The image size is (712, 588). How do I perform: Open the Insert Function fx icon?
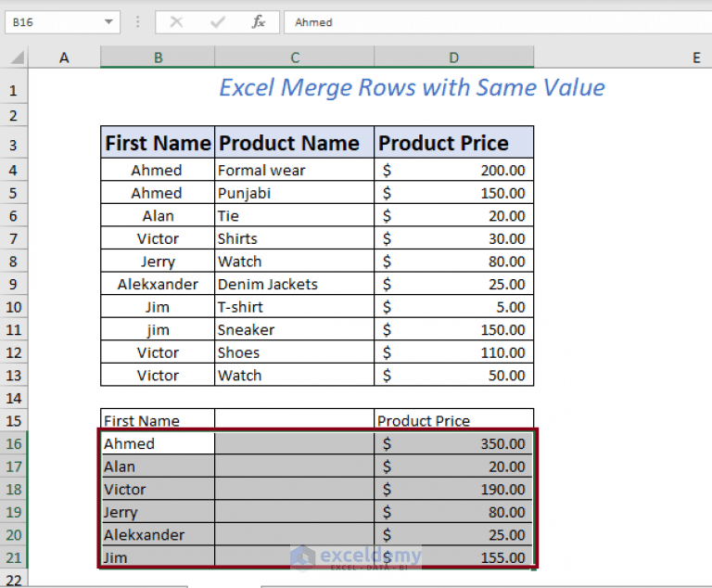[259, 22]
